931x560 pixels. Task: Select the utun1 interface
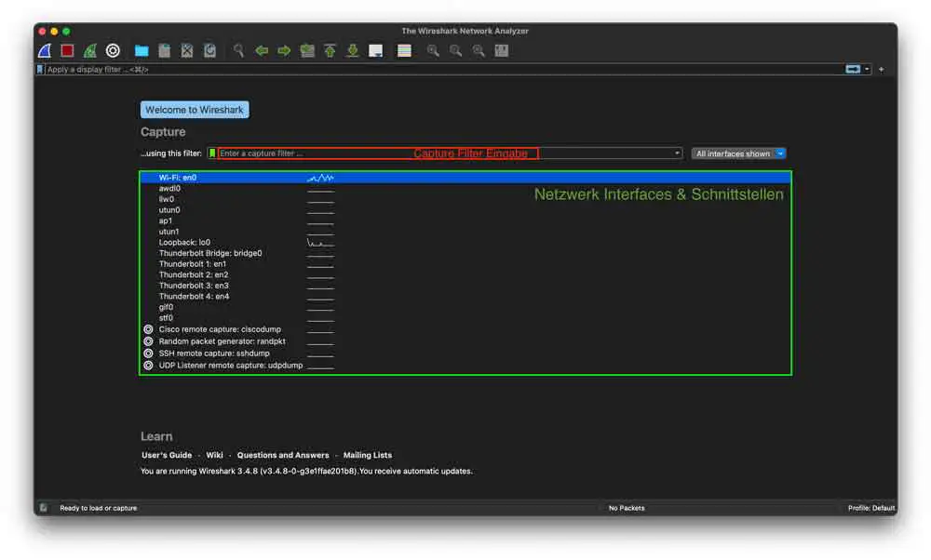[465, 232]
